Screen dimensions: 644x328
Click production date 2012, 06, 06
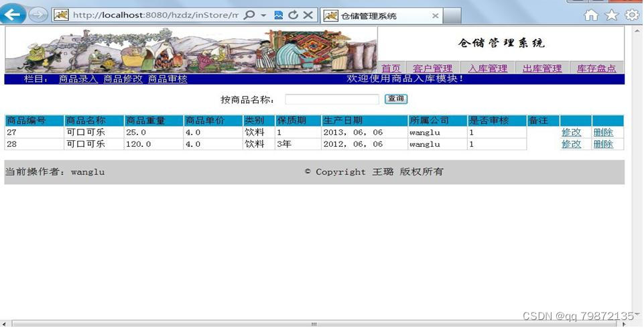pos(353,144)
